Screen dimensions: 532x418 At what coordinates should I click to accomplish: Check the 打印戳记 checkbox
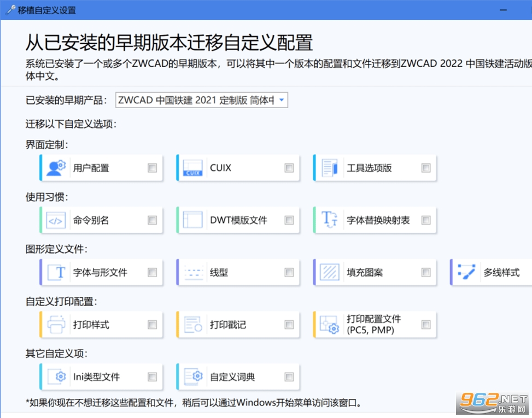(289, 325)
